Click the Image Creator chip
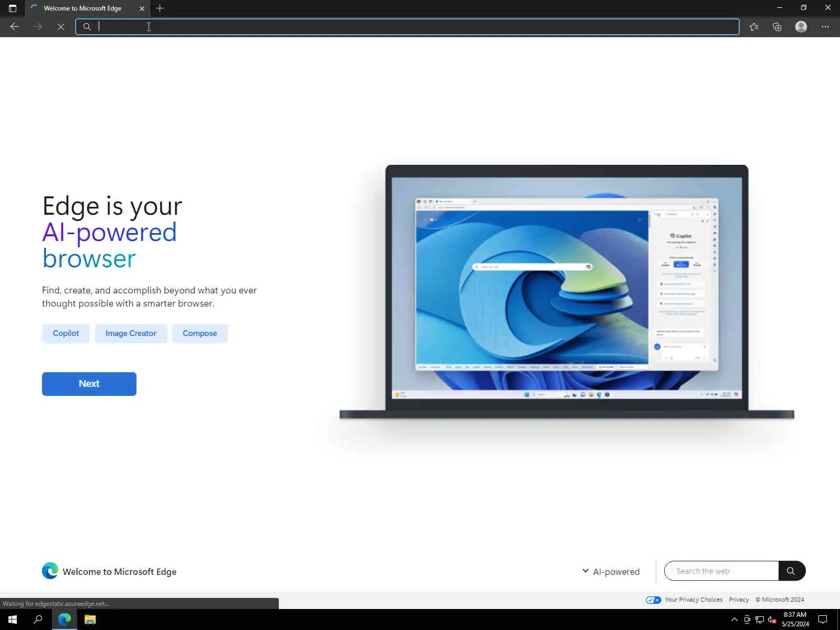This screenshot has width=840, height=630. (x=131, y=333)
